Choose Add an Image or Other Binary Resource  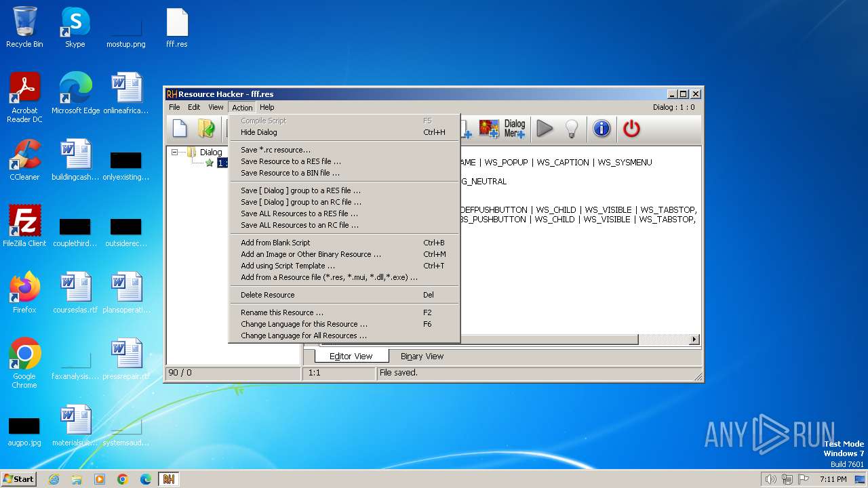344,254
